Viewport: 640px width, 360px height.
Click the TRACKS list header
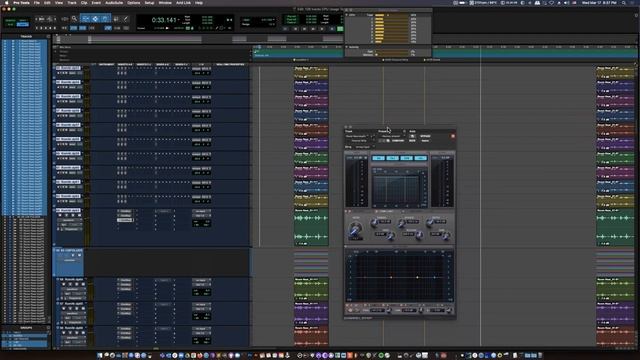coord(26,36)
